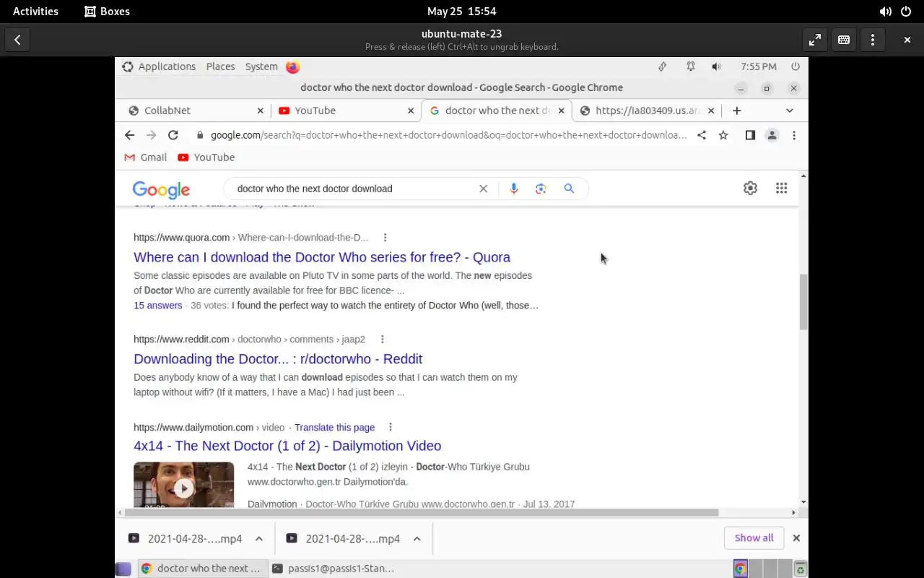Click vertical page scrollbar thumb

click(803, 302)
